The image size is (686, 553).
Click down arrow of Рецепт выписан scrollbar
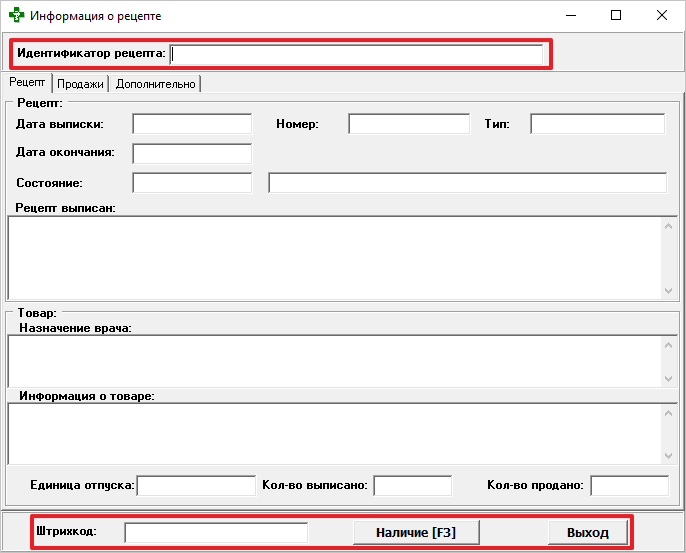tap(668, 289)
